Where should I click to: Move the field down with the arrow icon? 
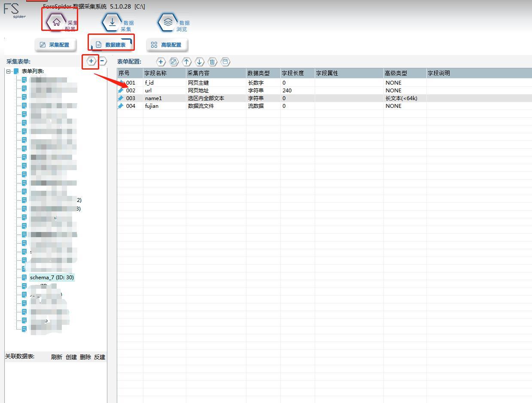pyautogui.click(x=199, y=62)
